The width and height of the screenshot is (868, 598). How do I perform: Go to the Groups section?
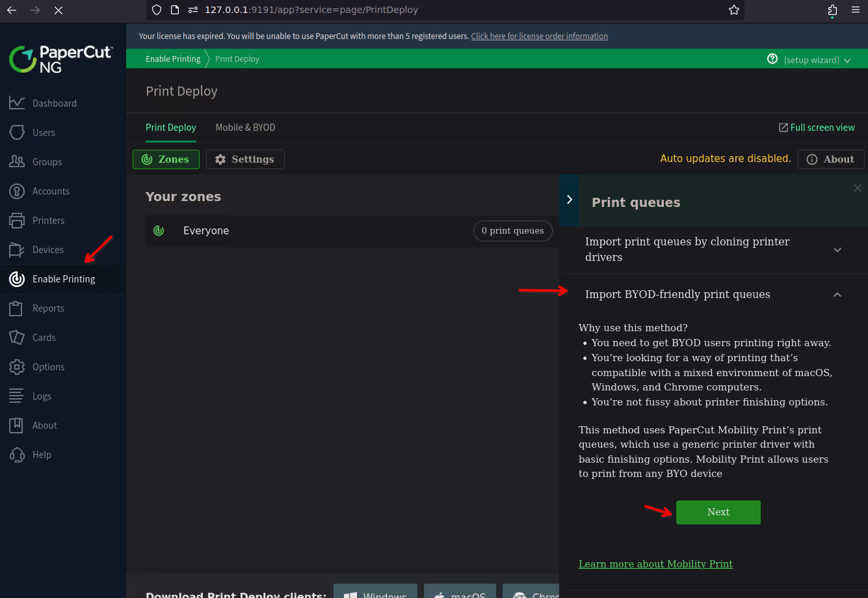tap(47, 161)
